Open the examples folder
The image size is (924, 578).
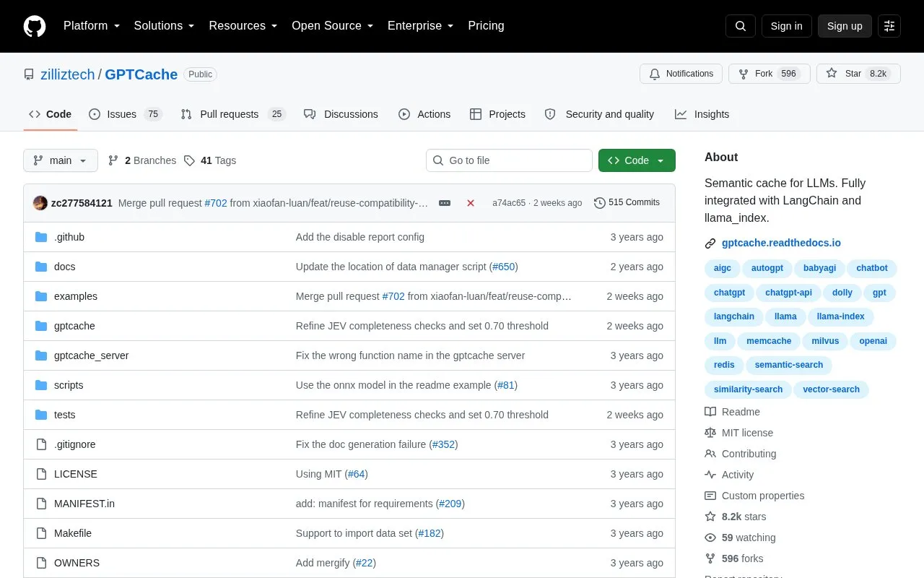(x=76, y=296)
